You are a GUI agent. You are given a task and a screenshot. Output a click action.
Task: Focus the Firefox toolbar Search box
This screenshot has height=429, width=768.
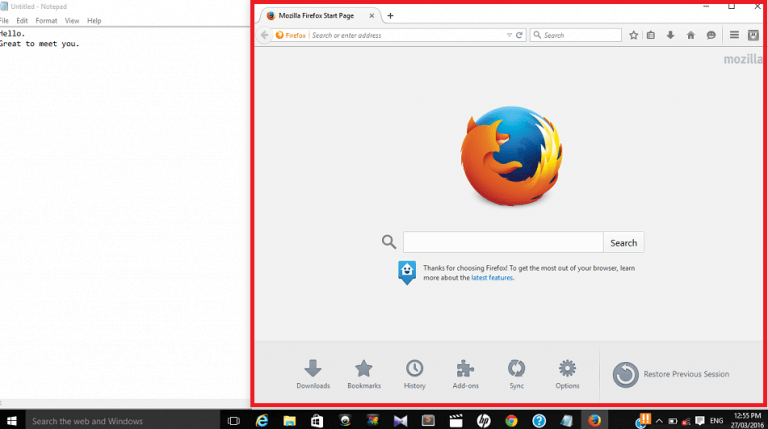576,35
